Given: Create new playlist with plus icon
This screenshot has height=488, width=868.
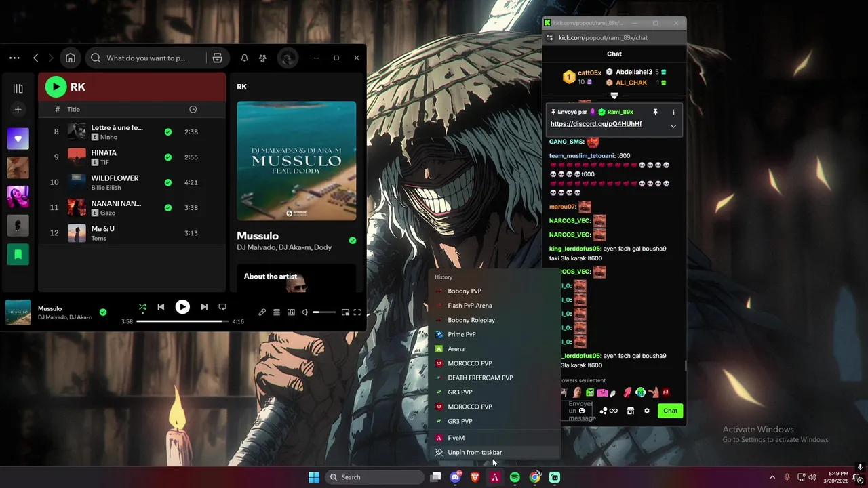Looking at the screenshot, I should (x=18, y=109).
